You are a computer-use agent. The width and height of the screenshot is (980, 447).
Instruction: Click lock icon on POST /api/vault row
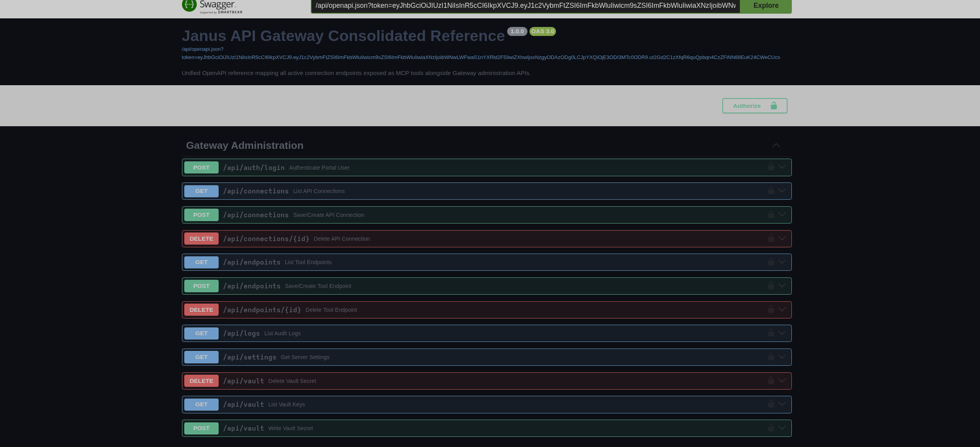(771, 428)
